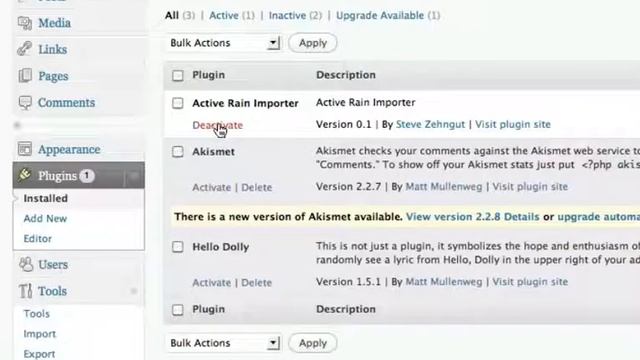Show All plugins filter
Viewport: 640px width, 360px height.
172,16
